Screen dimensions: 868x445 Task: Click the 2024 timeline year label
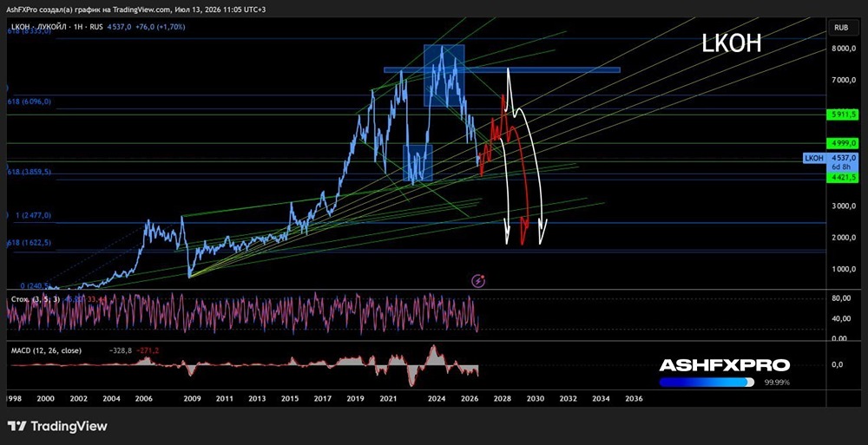[437, 398]
